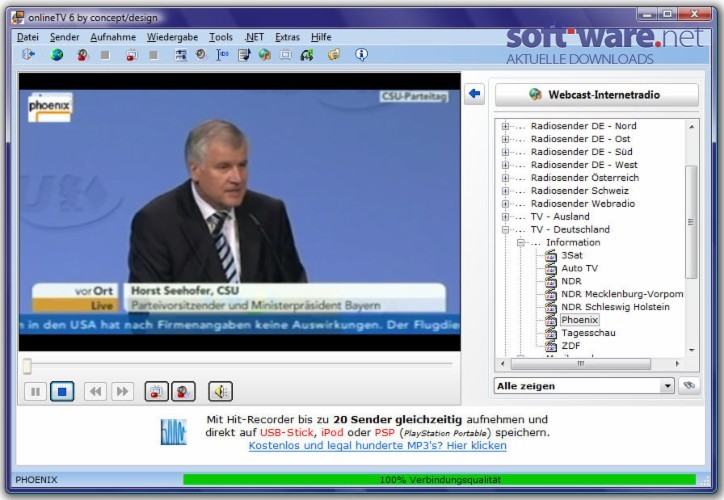Click the Webcast-Internetradio button
The height and width of the screenshot is (500, 724).
pos(597,95)
